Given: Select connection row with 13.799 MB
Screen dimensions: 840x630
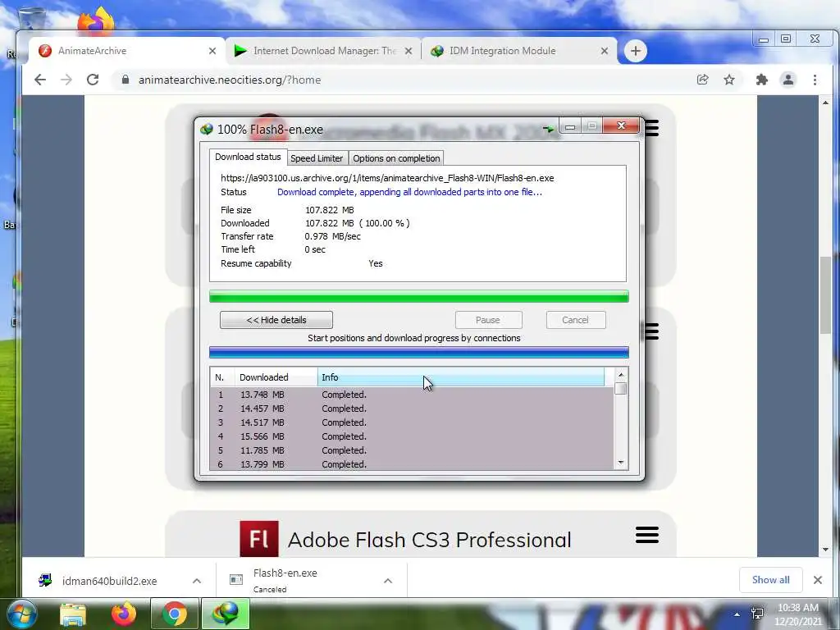Looking at the screenshot, I should pos(412,464).
